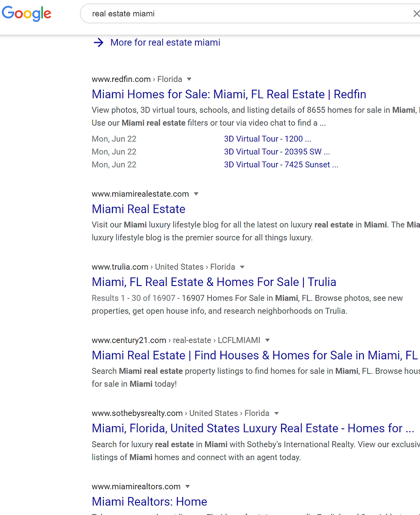Click the www.century21.com › real-estate › LCFLMIAMI URL
Viewport: 420px width, 515px height.
click(x=176, y=340)
